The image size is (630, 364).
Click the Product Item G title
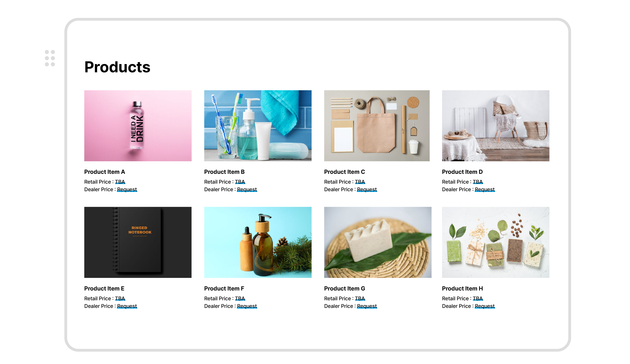(x=344, y=288)
